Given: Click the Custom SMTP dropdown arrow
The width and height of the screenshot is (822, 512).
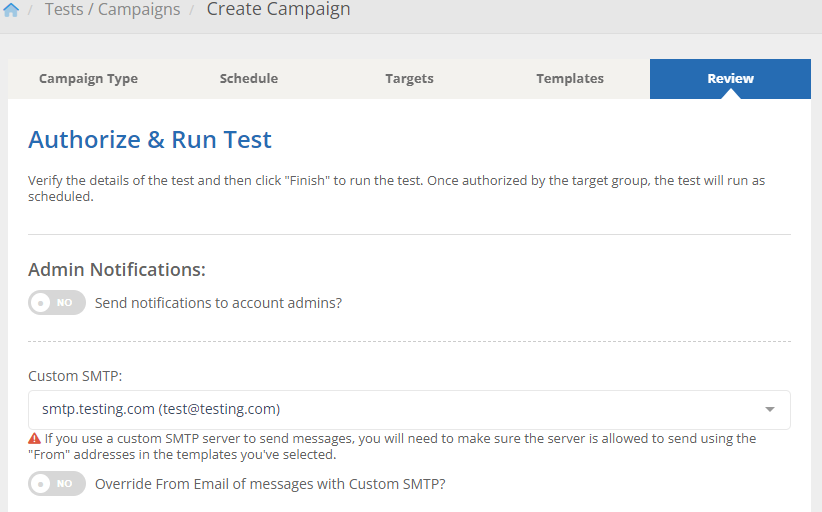Looking at the screenshot, I should pos(770,409).
